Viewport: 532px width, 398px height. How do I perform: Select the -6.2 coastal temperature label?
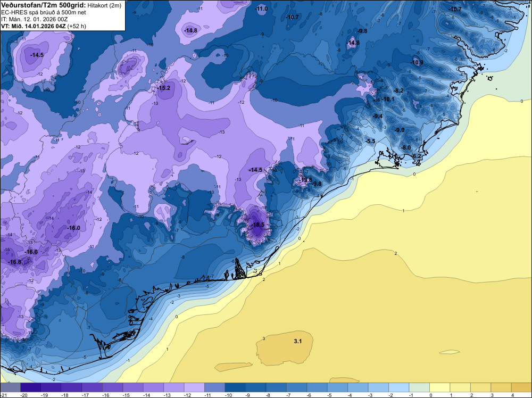[x=416, y=156]
